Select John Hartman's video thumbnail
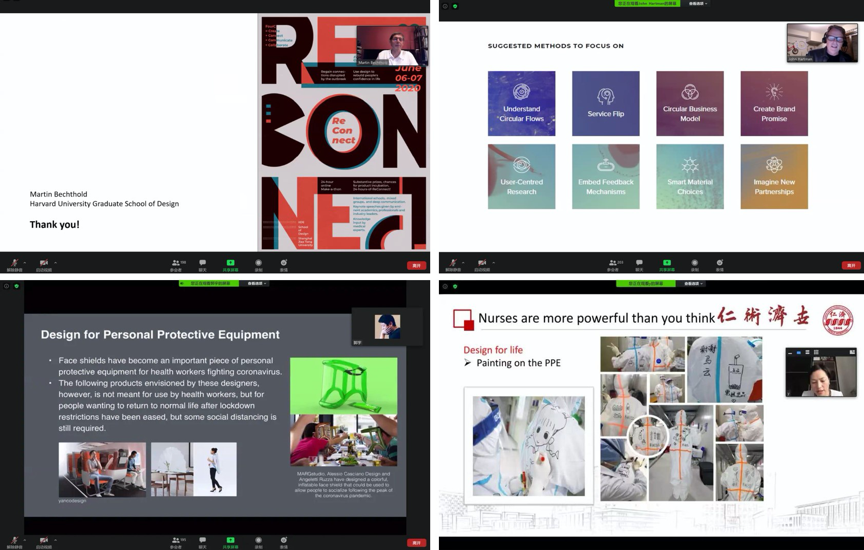 click(x=822, y=42)
